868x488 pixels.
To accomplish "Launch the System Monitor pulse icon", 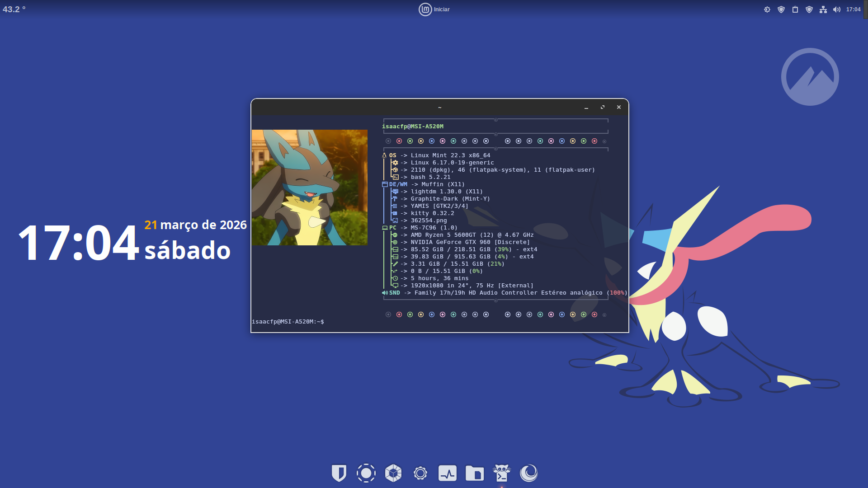I will (x=448, y=473).
